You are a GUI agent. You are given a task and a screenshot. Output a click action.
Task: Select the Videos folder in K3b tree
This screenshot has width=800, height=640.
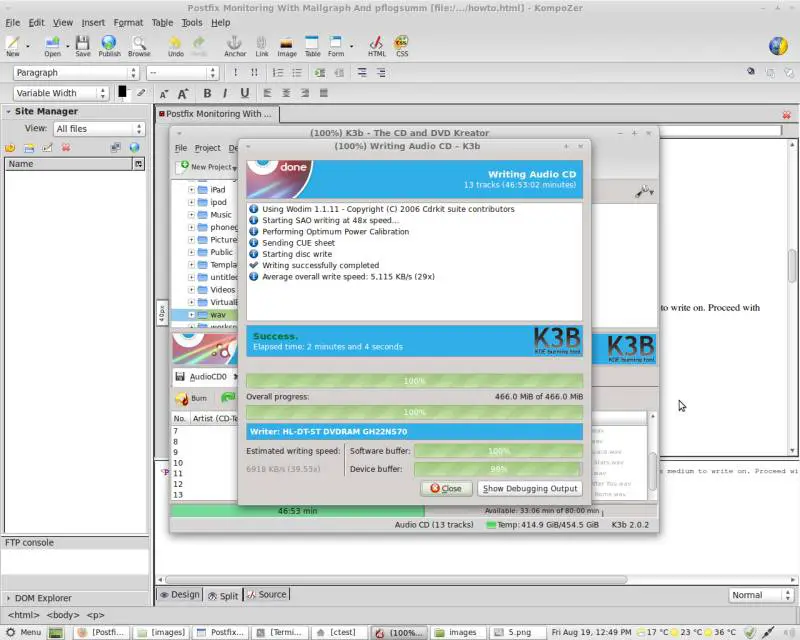coord(222,290)
